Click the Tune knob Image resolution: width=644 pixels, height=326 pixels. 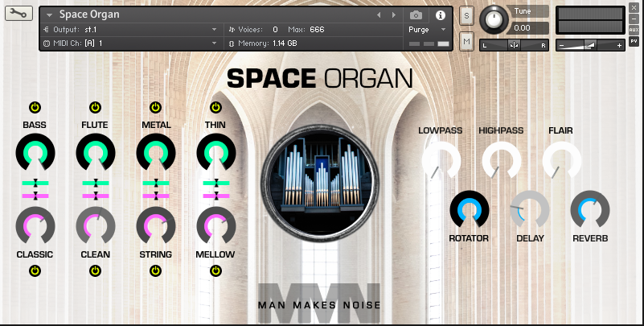494,19
